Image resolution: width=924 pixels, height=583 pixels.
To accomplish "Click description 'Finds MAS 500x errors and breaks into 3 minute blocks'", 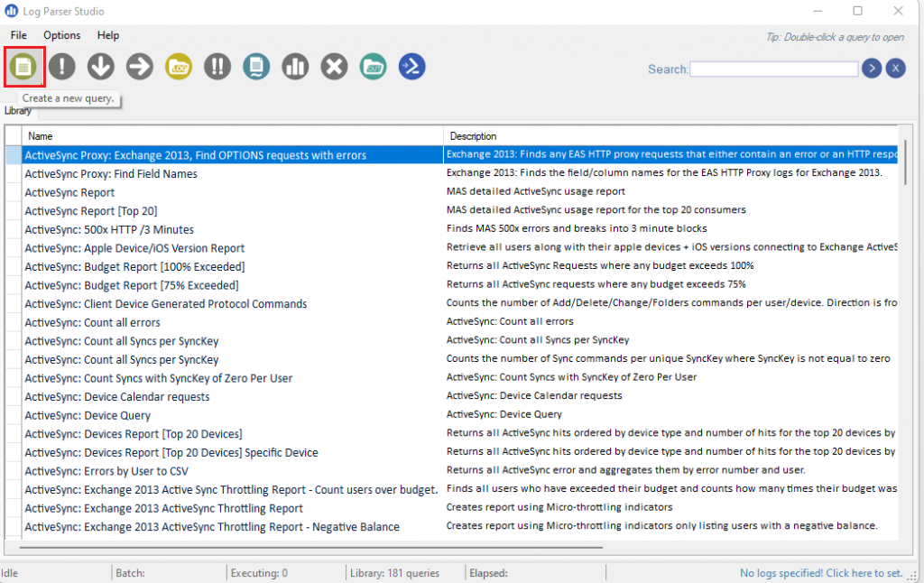I will tap(577, 228).
